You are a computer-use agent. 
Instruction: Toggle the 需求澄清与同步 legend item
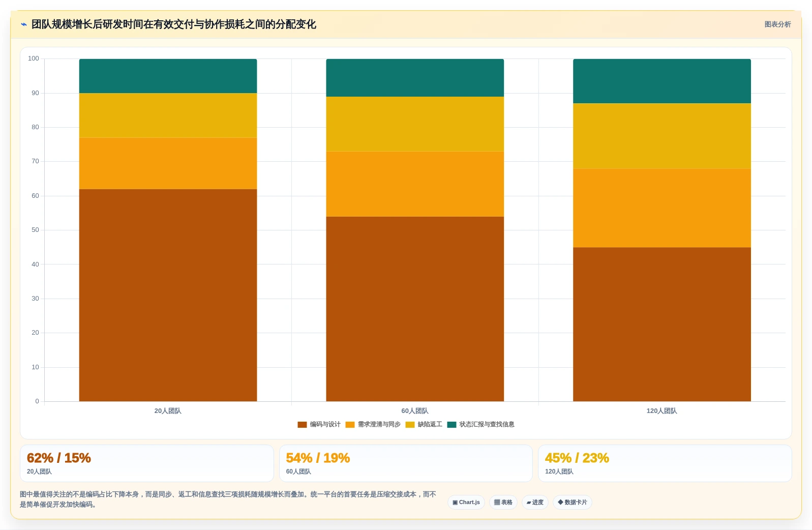point(373,425)
